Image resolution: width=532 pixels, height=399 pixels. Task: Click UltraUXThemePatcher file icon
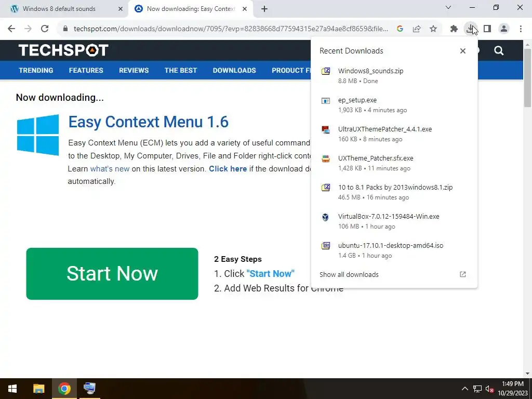pos(326,129)
